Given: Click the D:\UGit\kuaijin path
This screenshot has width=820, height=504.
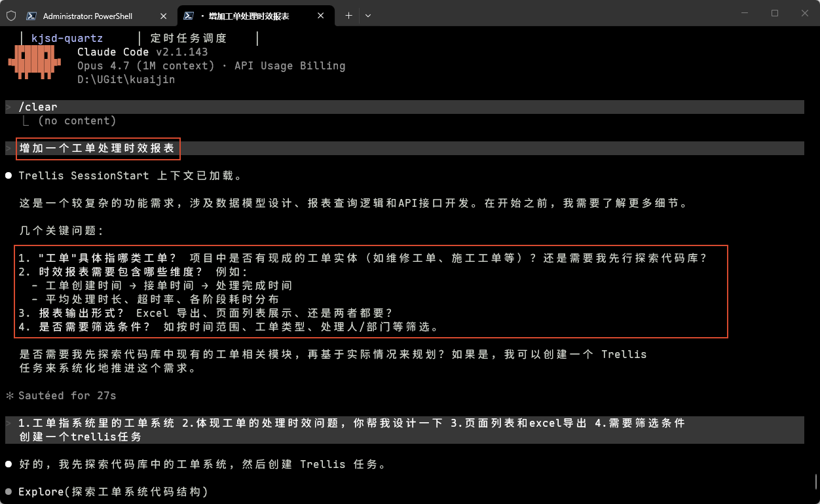Looking at the screenshot, I should pyautogui.click(x=126, y=80).
